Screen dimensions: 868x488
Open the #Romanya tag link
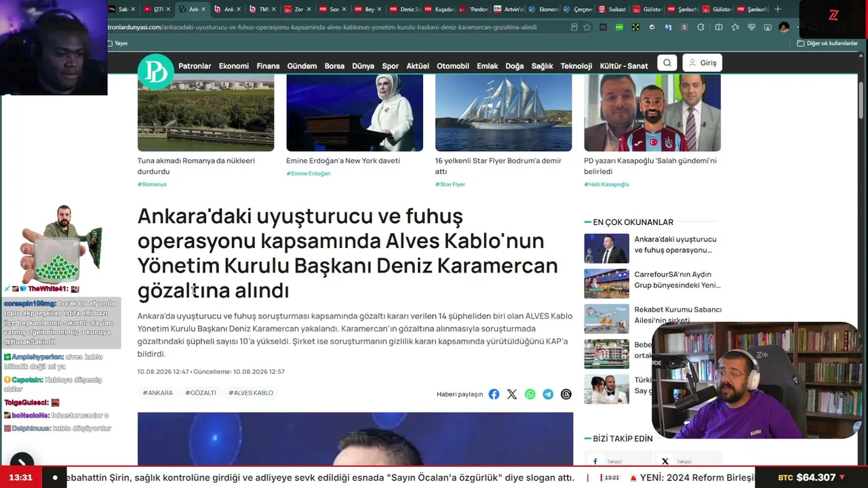[x=152, y=184]
